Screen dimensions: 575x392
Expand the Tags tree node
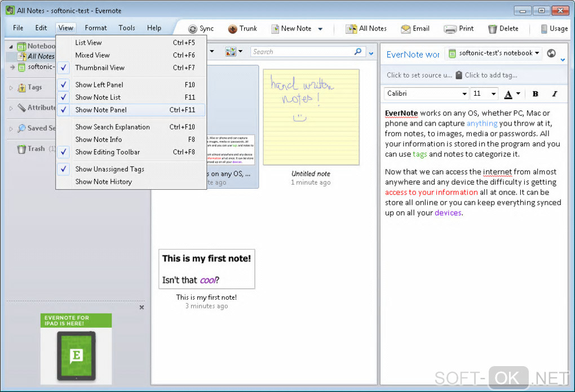tap(11, 87)
